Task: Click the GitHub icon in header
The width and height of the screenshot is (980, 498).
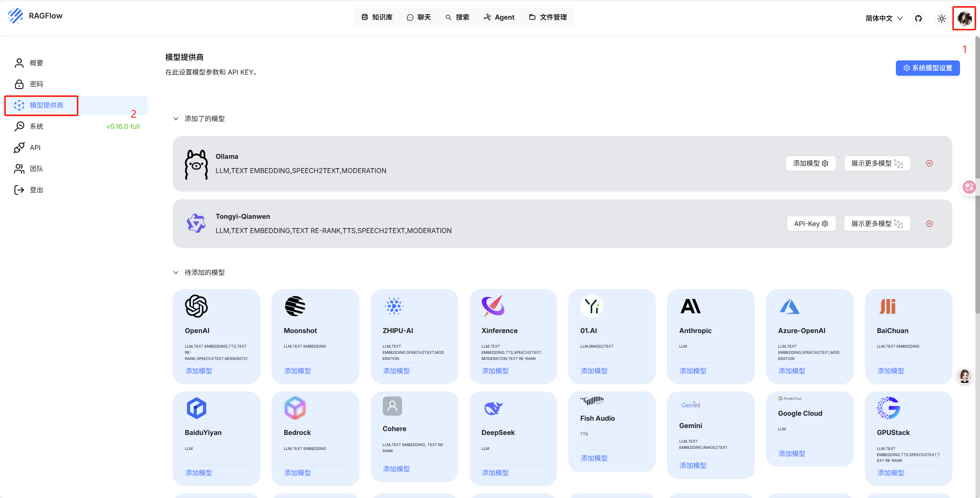Action: coord(918,18)
